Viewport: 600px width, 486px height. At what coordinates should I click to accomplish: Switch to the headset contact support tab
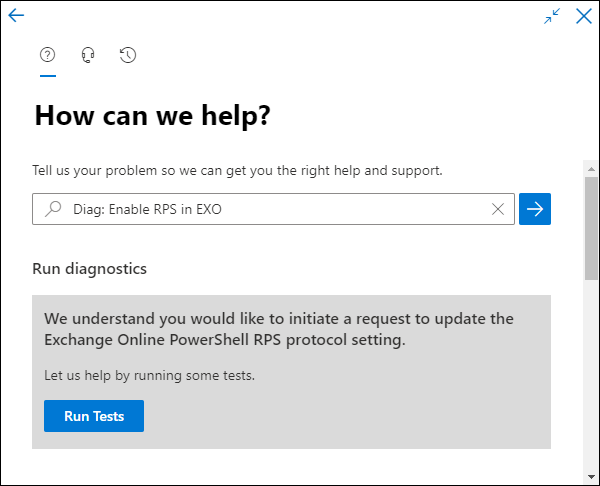coord(88,55)
